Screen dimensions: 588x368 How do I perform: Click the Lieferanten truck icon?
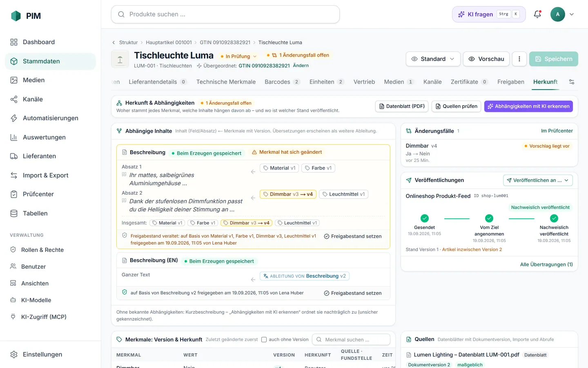pos(14,156)
